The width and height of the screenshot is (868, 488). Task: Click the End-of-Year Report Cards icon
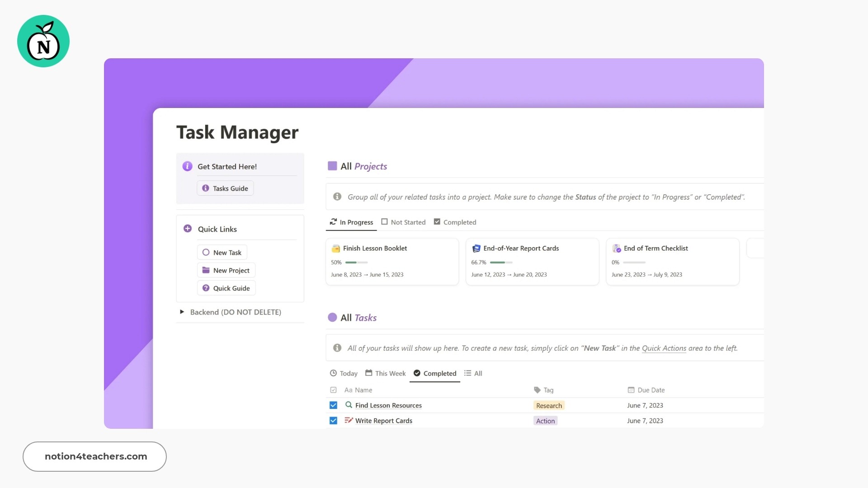pyautogui.click(x=475, y=248)
